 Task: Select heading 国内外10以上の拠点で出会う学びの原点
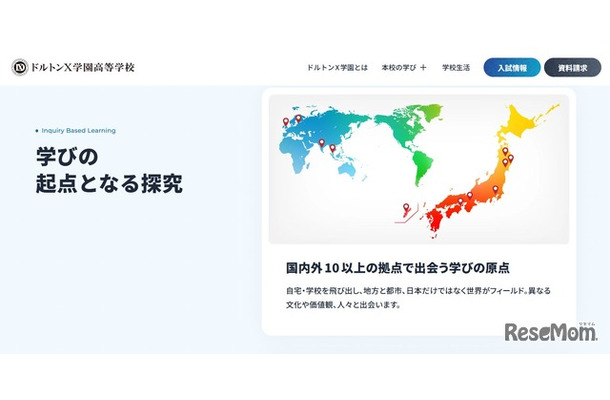(x=398, y=268)
